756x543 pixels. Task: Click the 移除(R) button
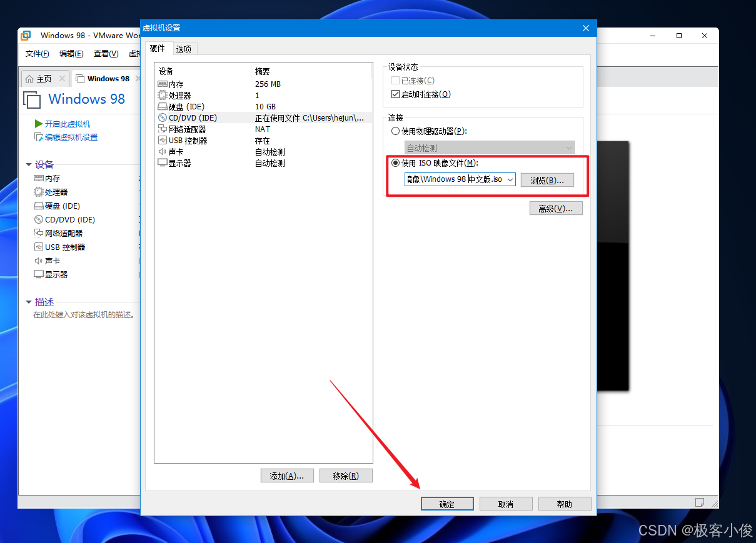[x=346, y=476]
